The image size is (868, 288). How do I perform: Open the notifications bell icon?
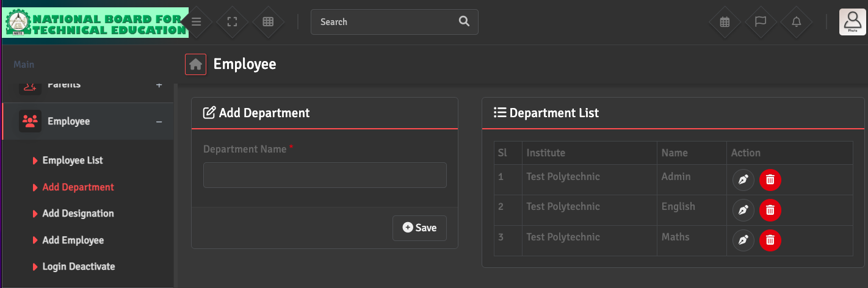tap(797, 22)
